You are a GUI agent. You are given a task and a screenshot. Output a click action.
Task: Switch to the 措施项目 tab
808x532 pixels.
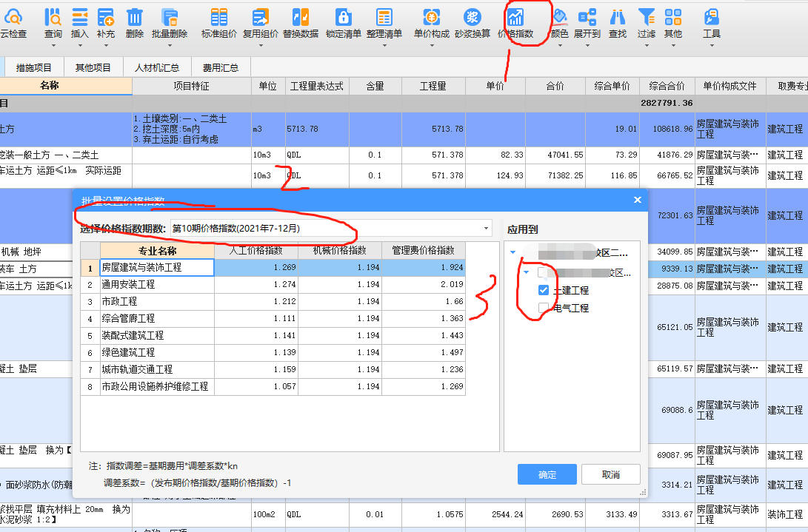click(x=34, y=67)
